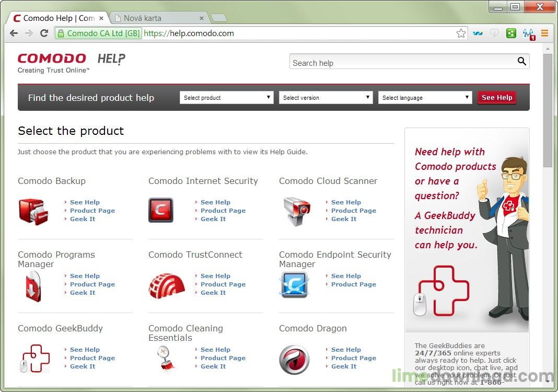Viewport: 558px width, 392px height.
Task: Expand the Select product dropdown
Action: point(227,98)
